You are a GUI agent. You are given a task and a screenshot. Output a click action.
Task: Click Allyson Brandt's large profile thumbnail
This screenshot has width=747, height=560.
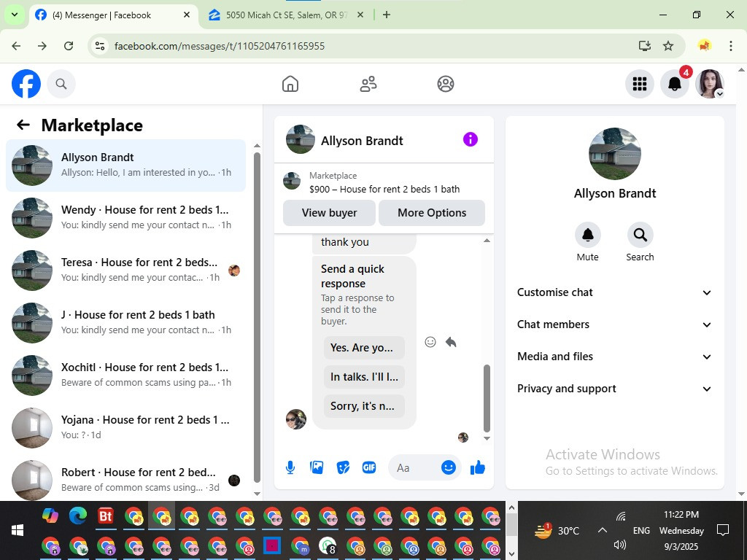point(614,154)
